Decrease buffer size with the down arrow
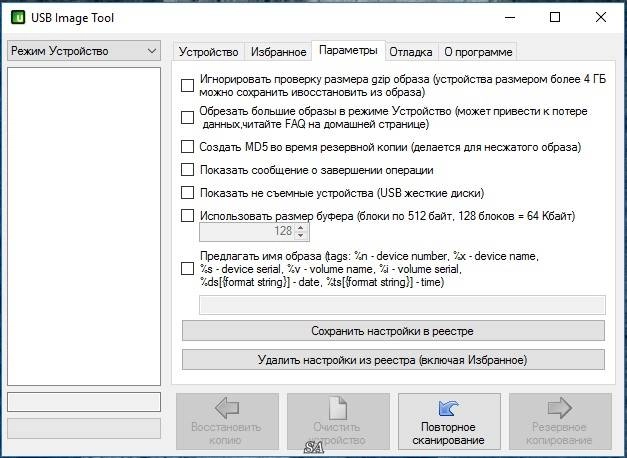This screenshot has width=627, height=458. click(301, 236)
